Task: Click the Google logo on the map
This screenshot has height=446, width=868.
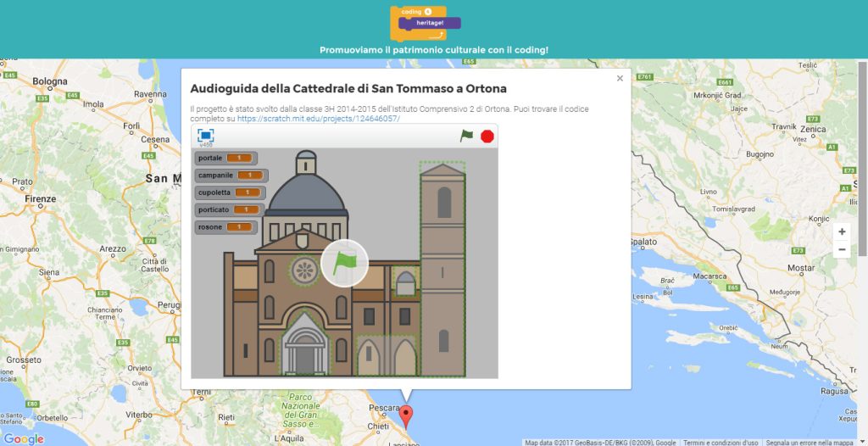Action: click(24, 438)
